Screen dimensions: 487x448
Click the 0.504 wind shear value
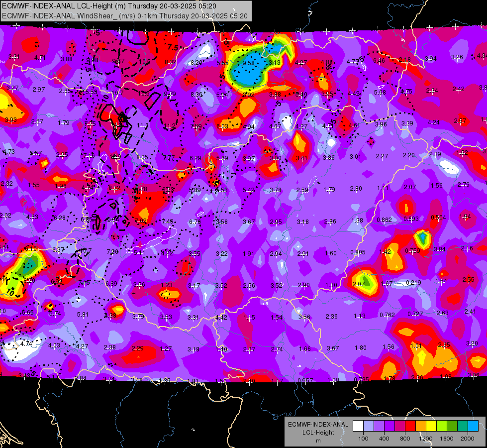pyautogui.click(x=438, y=218)
